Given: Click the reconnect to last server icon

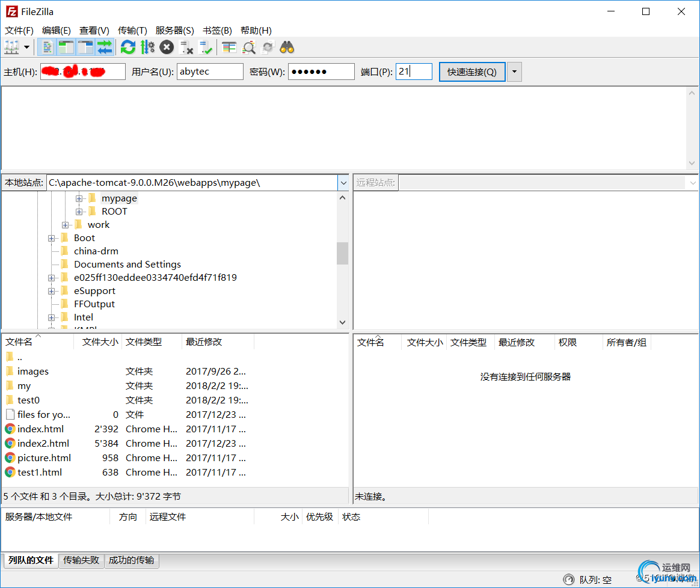Looking at the screenshot, I should pyautogui.click(x=205, y=47).
